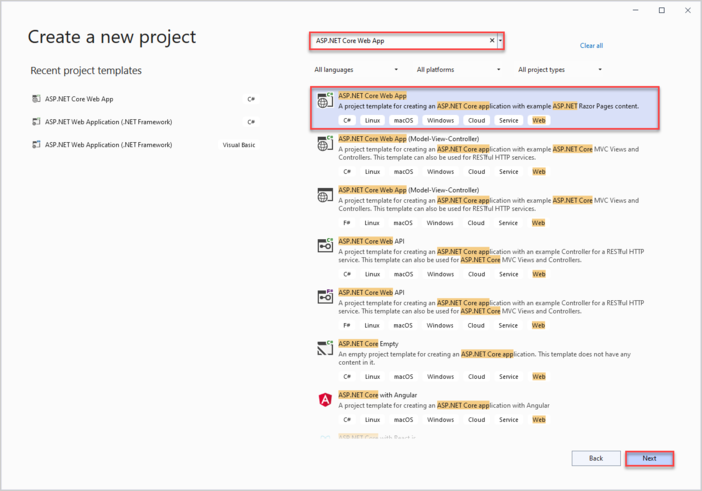Click the highlighted Razor Pages template globe icon

click(x=324, y=101)
